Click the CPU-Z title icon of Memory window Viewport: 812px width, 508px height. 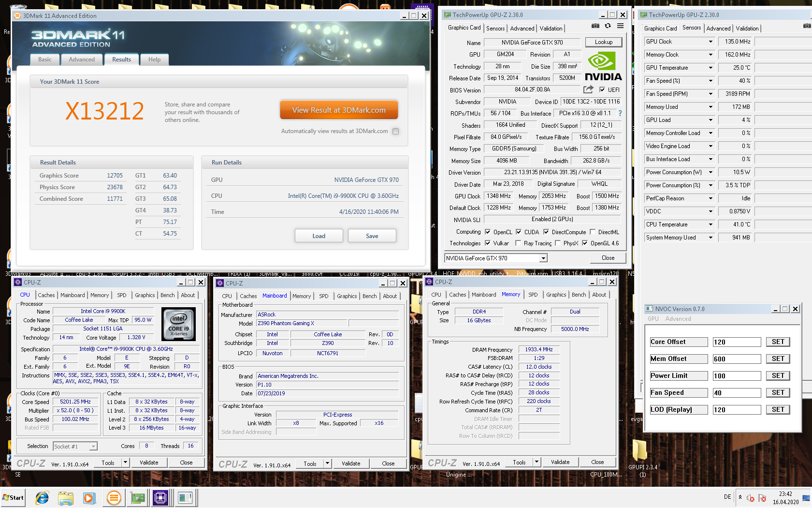point(429,282)
